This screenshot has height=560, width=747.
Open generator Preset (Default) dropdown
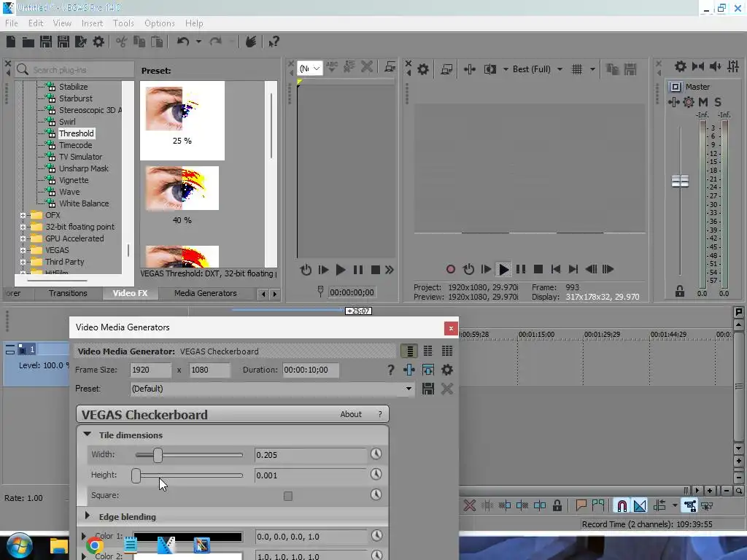(x=271, y=389)
